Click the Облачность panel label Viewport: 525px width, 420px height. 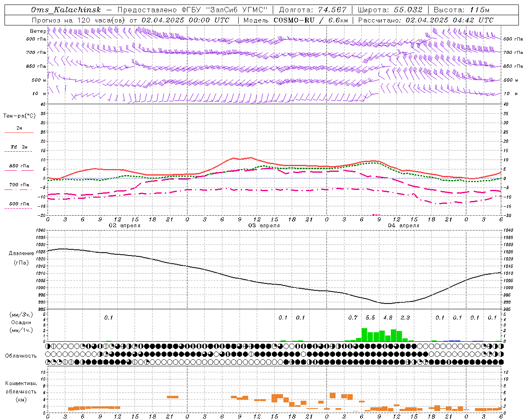(x=21, y=356)
